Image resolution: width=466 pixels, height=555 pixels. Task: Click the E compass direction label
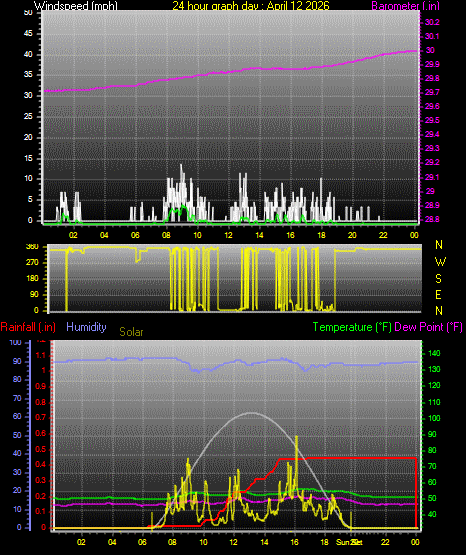pyautogui.click(x=438, y=295)
